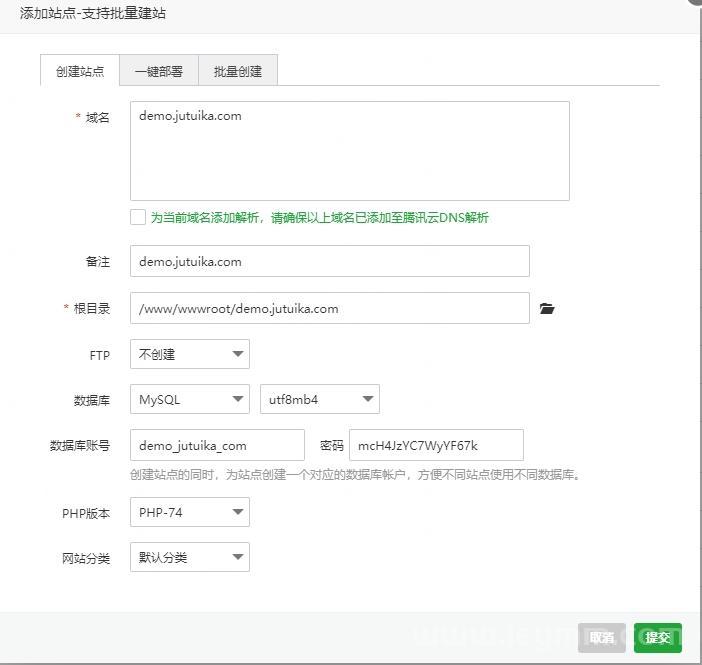This screenshot has width=702, height=665.
Task: Select the database account name field
Action: click(x=217, y=445)
